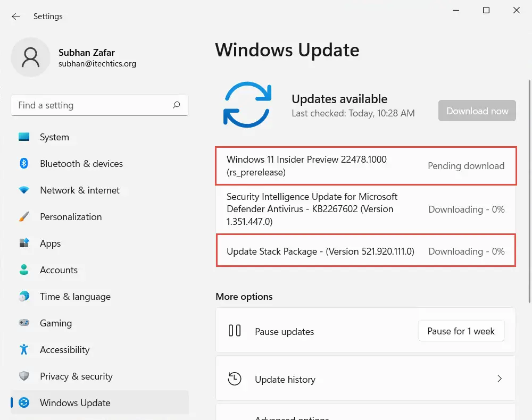532x420 pixels.
Task: Open Time & language settings
Action: pyautogui.click(x=99, y=296)
